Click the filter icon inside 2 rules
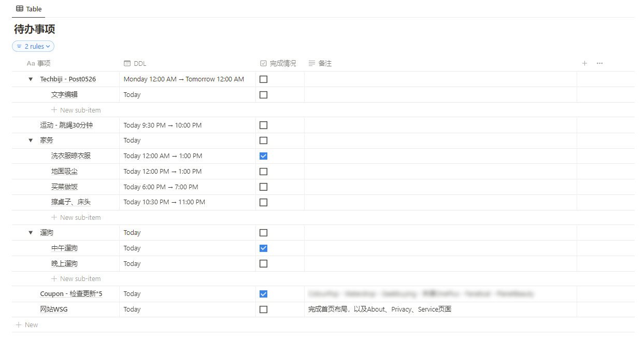This screenshot has width=644, height=337. pos(19,46)
